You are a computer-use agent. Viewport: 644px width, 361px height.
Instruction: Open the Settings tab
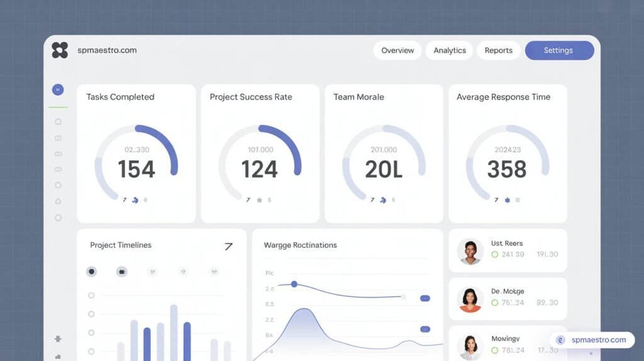559,50
